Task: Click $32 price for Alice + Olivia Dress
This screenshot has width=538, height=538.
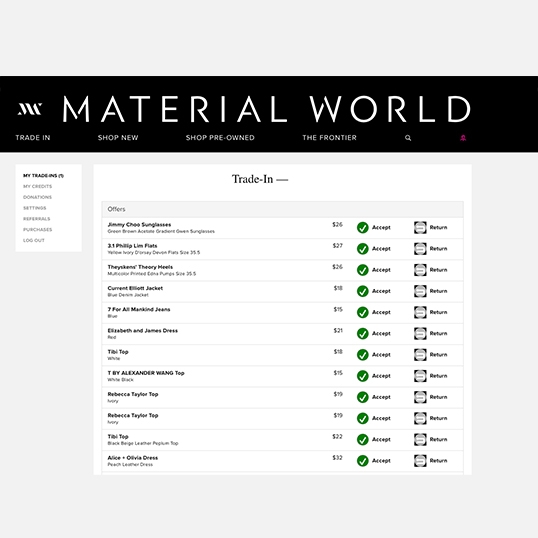Action: 337,458
